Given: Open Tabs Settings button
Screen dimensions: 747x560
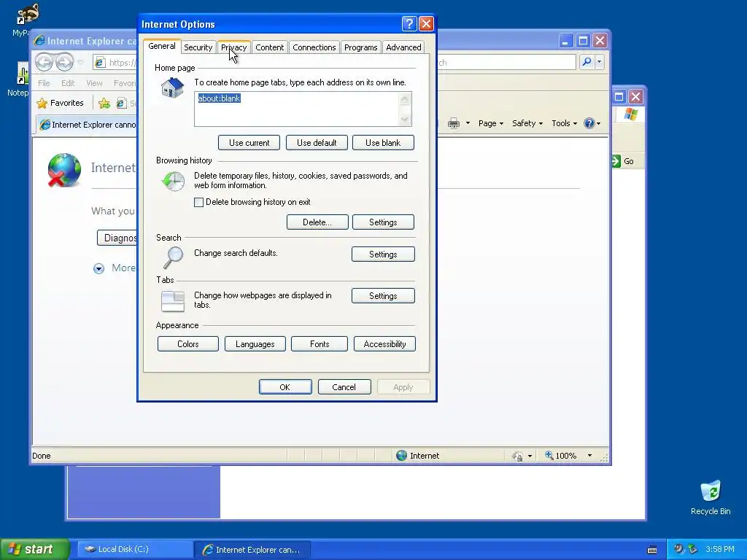Looking at the screenshot, I should click(383, 295).
